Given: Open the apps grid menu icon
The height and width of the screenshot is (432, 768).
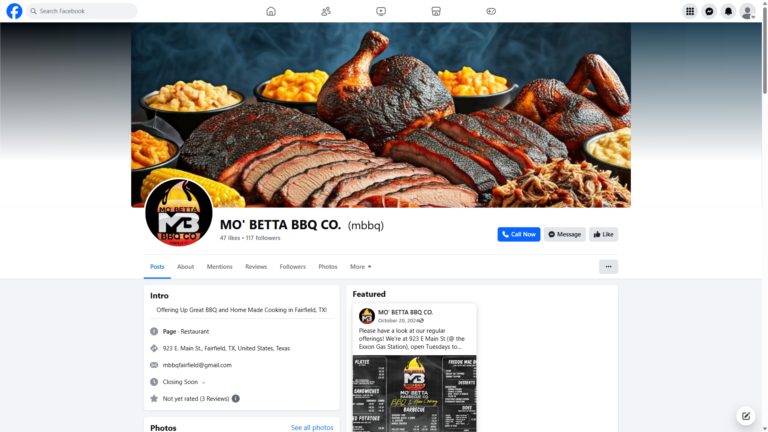Looking at the screenshot, I should tap(690, 11).
